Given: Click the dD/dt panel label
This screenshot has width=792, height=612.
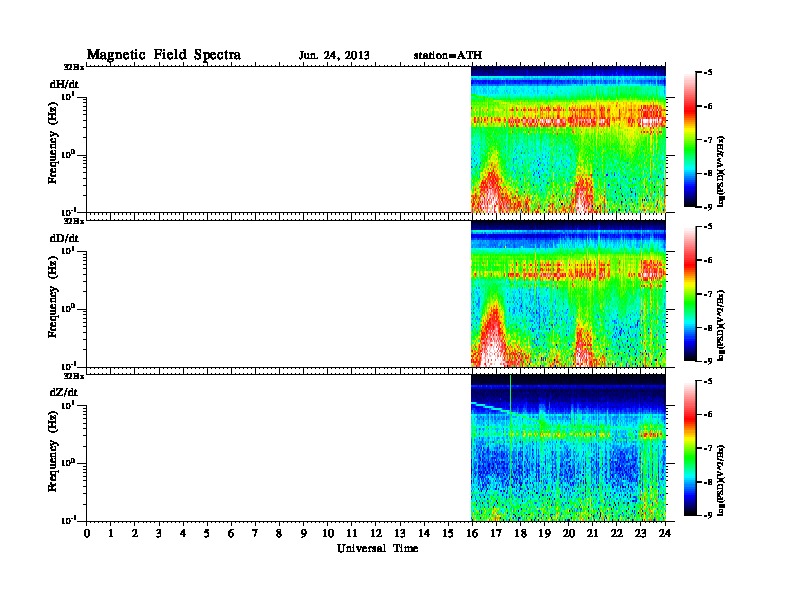Looking at the screenshot, I should pos(64,238).
